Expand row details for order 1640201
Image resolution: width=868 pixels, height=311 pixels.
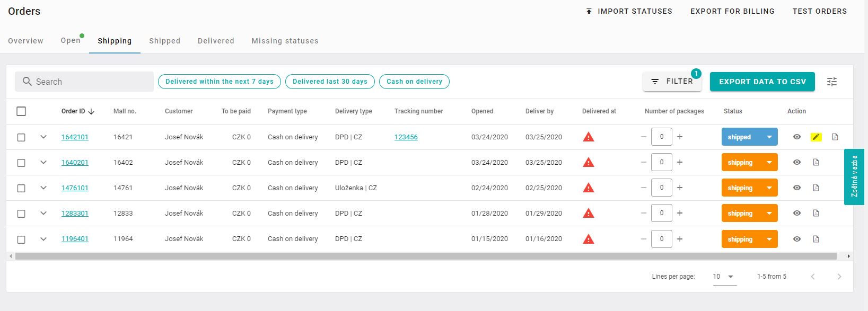click(x=43, y=163)
